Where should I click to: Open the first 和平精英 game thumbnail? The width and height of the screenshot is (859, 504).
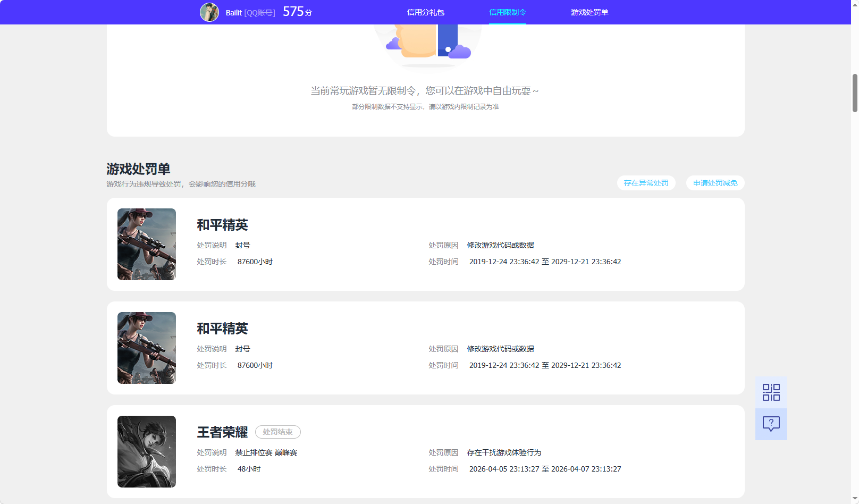[146, 244]
